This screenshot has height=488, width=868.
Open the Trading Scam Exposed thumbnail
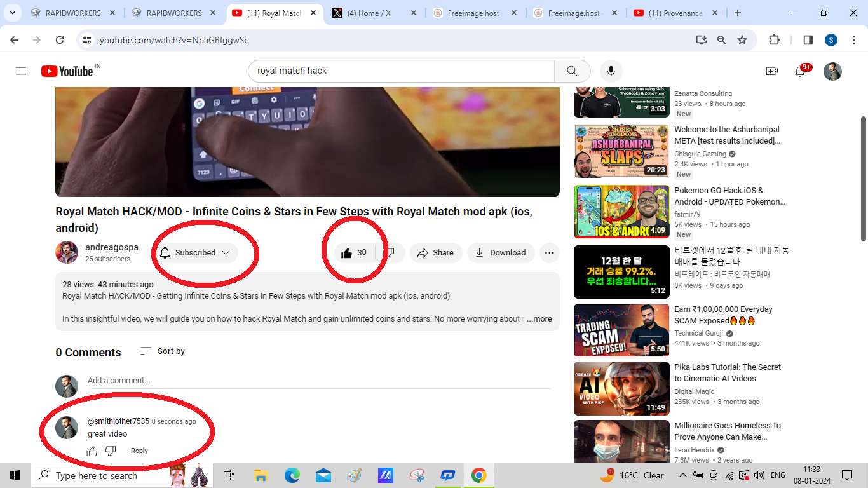(x=621, y=330)
